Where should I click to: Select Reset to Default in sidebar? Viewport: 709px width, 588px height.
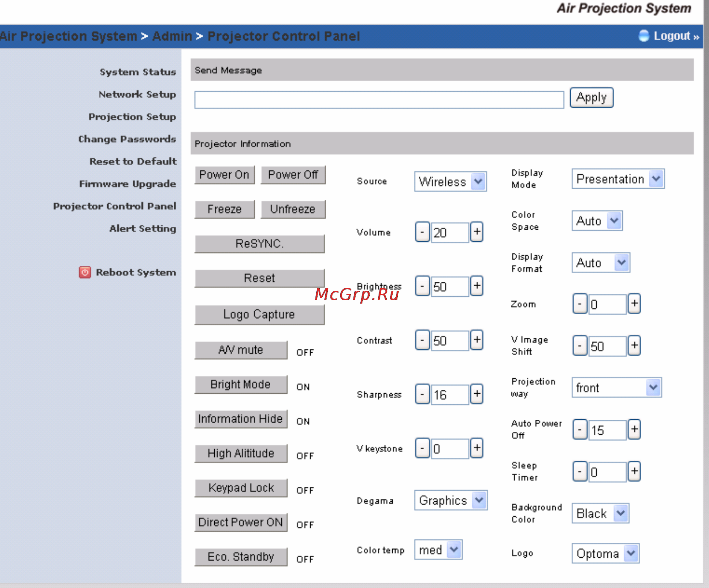click(133, 161)
